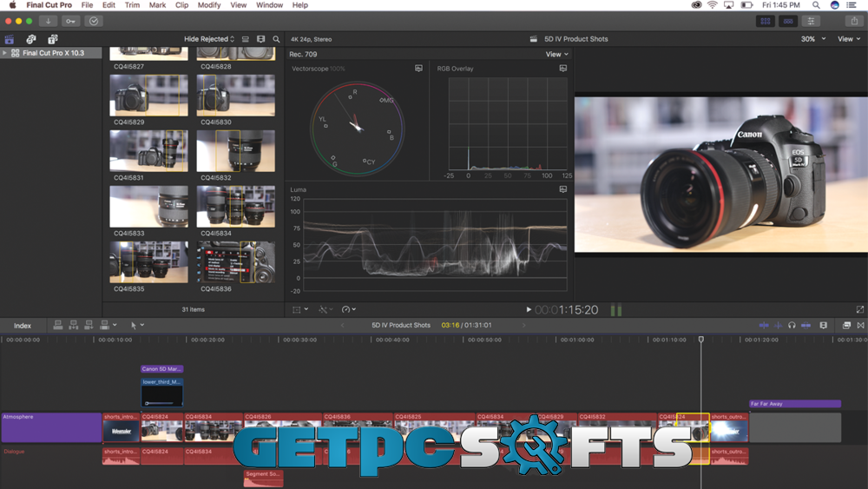868x489 pixels.
Task: Click the Overwrite clip edit icon
Action: tap(104, 325)
